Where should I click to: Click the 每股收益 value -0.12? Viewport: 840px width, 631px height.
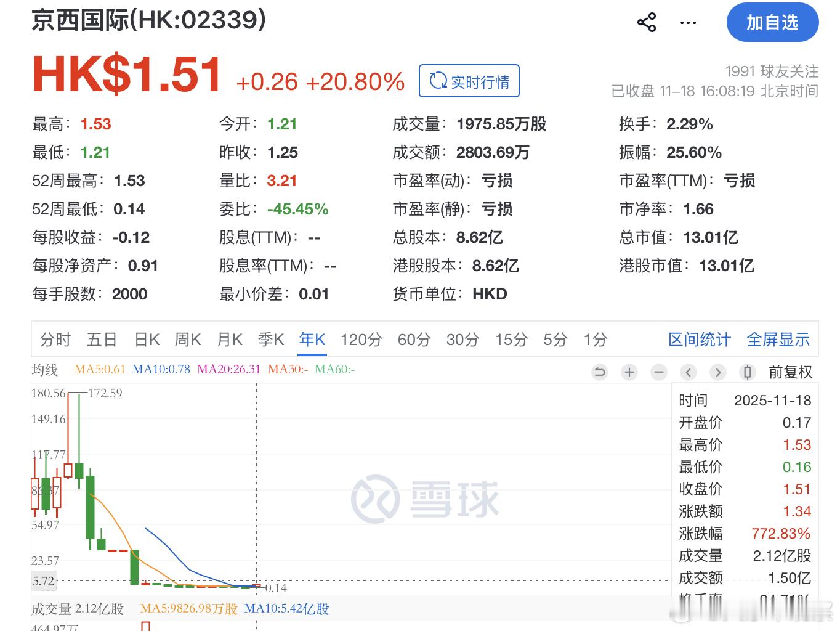coord(131,237)
